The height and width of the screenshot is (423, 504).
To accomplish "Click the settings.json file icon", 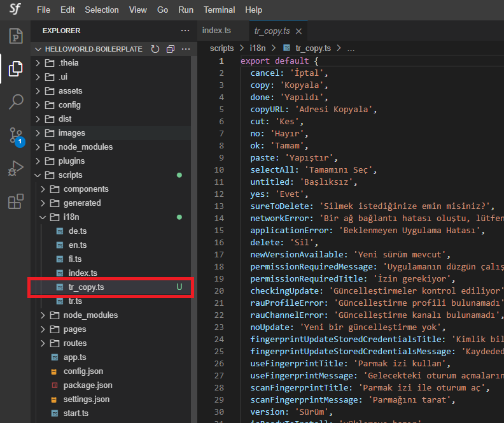I will tap(54, 399).
